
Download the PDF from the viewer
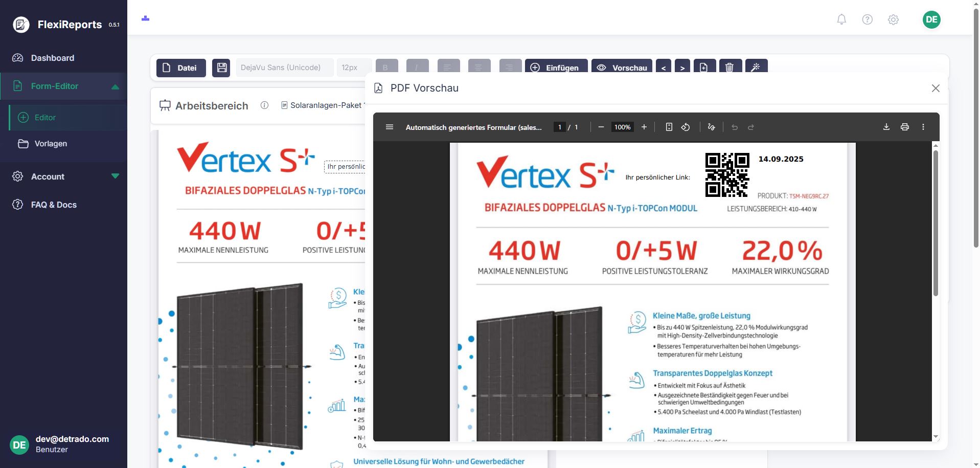tap(886, 127)
